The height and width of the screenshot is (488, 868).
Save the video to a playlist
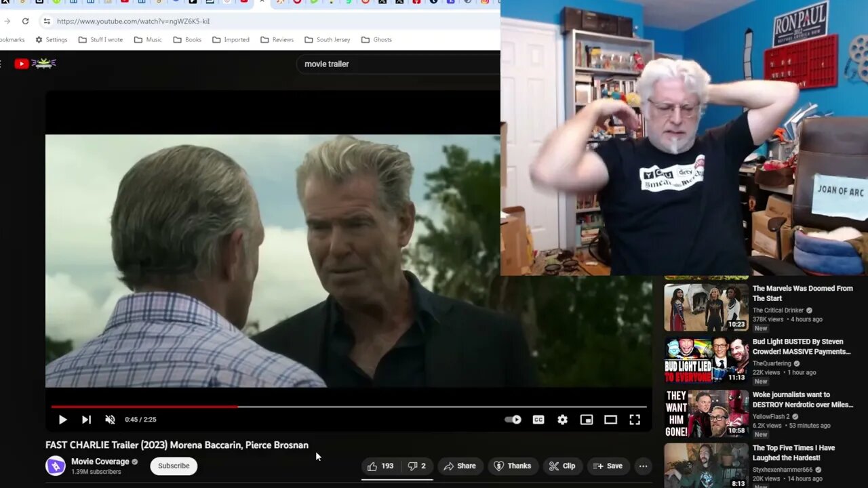click(x=608, y=466)
